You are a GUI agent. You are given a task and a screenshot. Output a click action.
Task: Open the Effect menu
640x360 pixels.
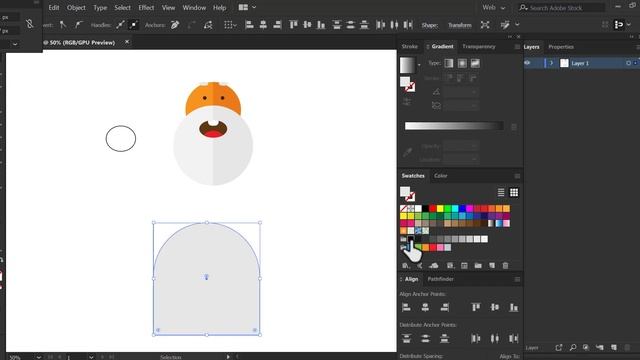pyautogui.click(x=146, y=7)
